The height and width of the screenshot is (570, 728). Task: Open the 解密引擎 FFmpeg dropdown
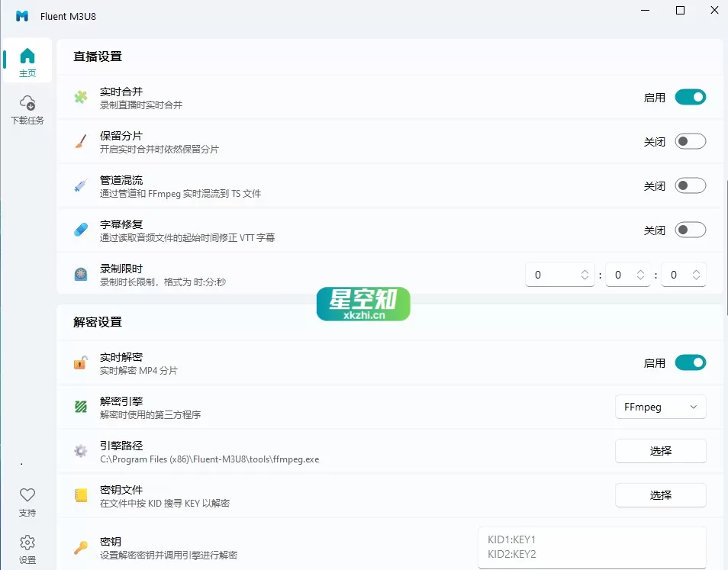[660, 407]
